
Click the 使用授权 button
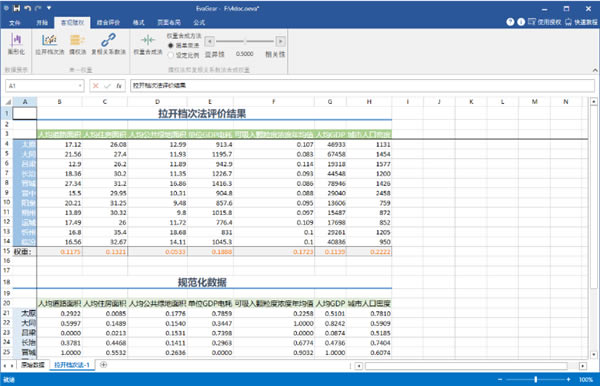coord(545,22)
